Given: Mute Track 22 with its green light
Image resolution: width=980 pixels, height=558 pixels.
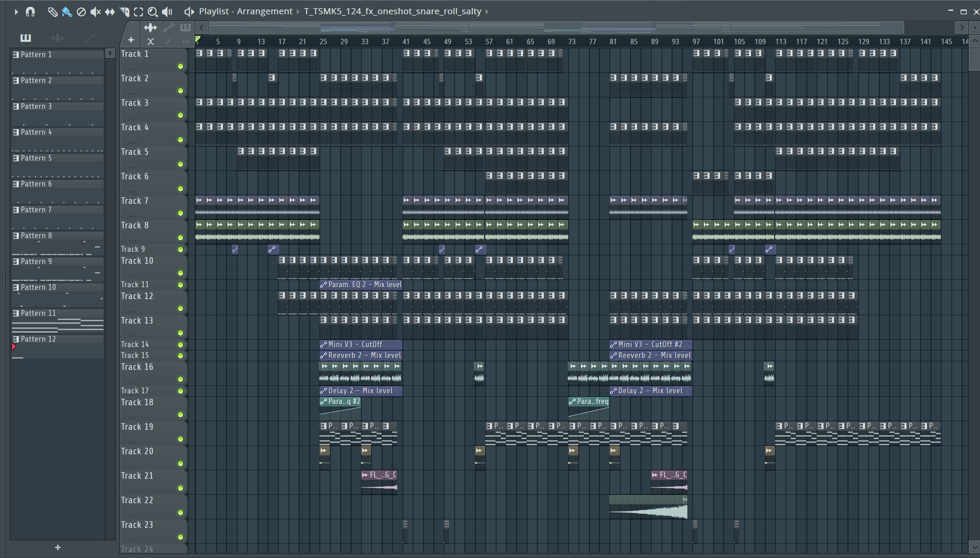Looking at the screenshot, I should coord(180,513).
